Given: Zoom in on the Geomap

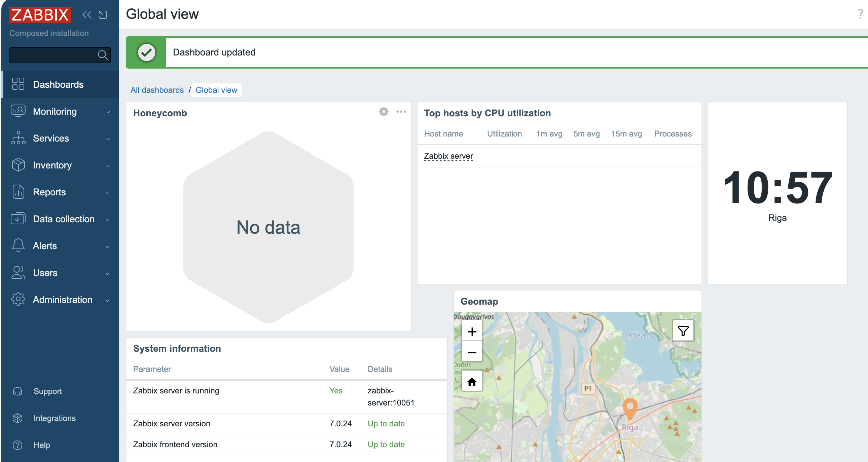Looking at the screenshot, I should (472, 331).
